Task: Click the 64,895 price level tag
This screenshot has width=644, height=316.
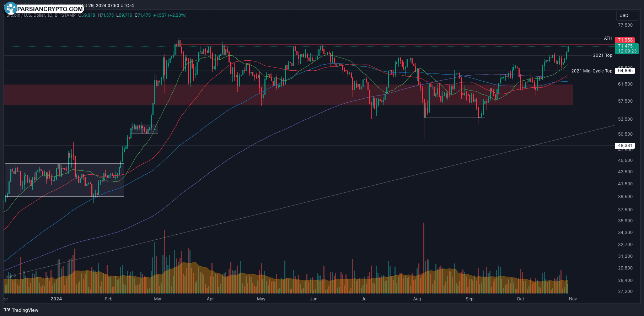Action: 625,71
